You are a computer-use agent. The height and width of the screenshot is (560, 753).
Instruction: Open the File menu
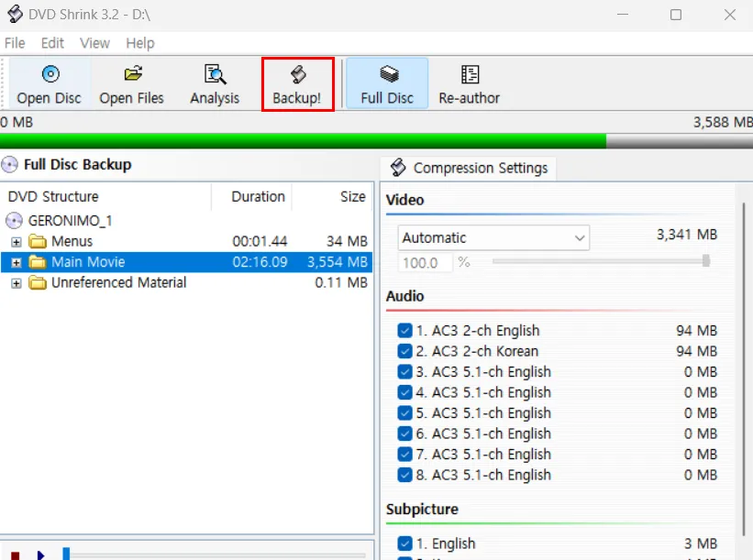click(x=15, y=43)
